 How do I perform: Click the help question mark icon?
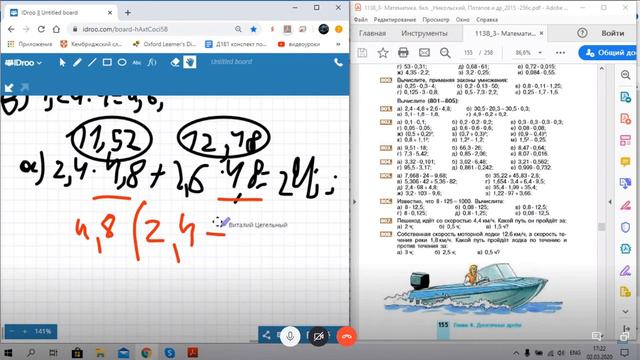582,33
